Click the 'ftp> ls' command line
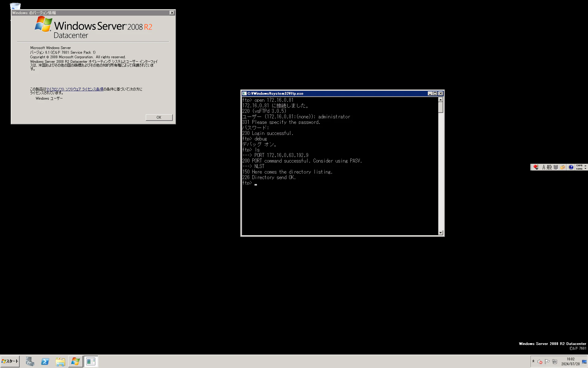 click(x=251, y=150)
